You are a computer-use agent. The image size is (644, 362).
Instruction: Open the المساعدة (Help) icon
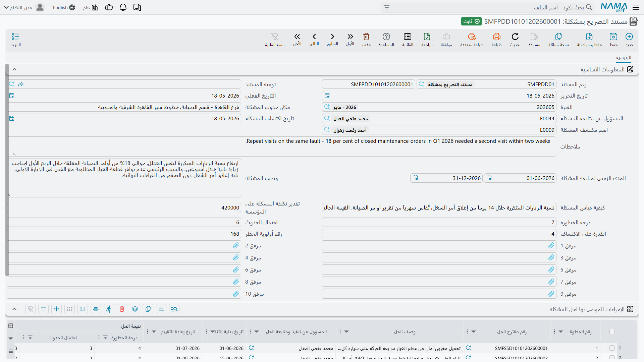[x=386, y=37]
